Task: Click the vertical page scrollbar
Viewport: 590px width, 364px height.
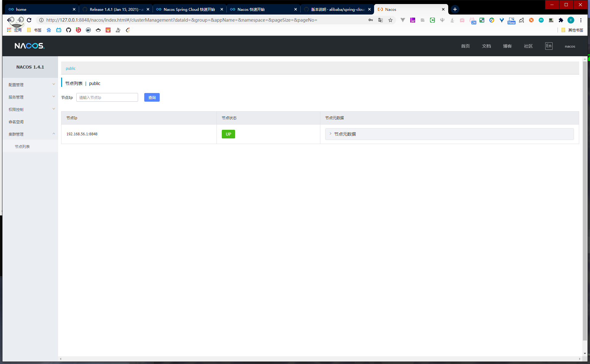Action: click(584, 201)
